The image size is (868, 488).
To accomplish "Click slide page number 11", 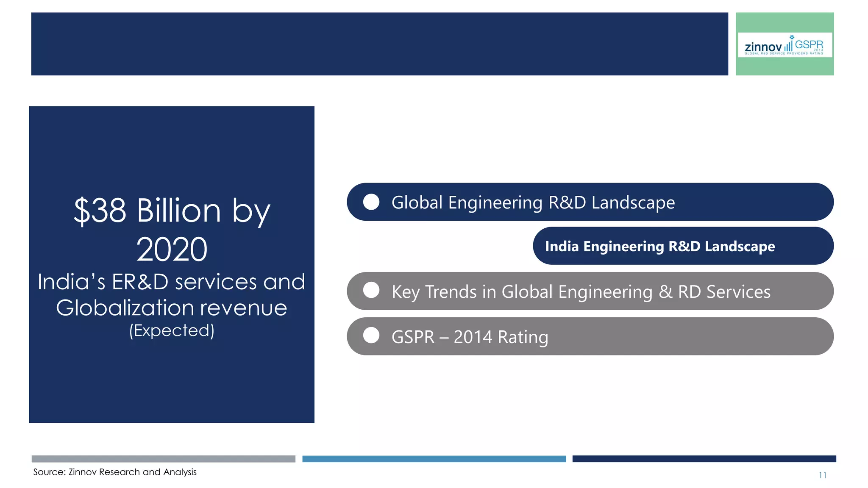I will pos(822,475).
